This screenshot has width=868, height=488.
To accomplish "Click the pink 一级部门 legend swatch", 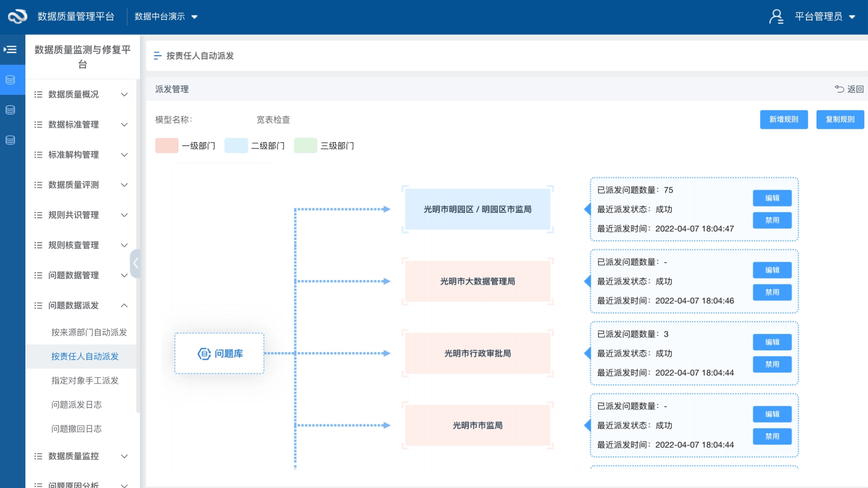I will click(x=167, y=146).
